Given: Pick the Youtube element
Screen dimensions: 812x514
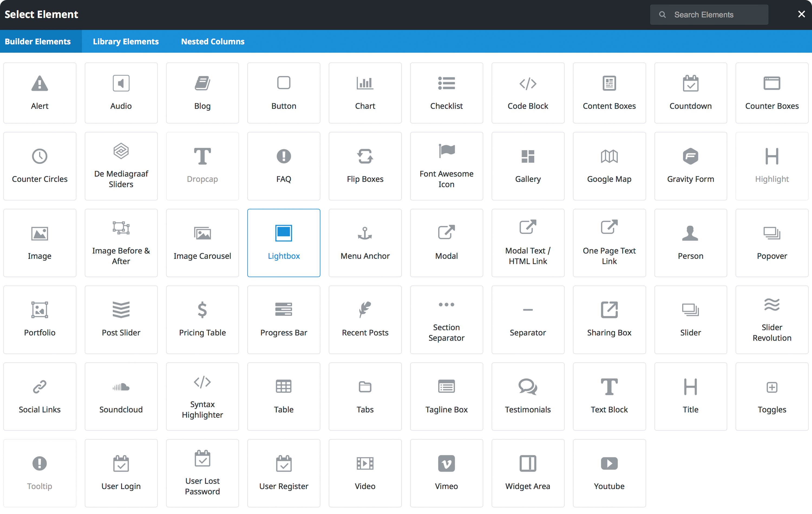Looking at the screenshot, I should point(609,473).
